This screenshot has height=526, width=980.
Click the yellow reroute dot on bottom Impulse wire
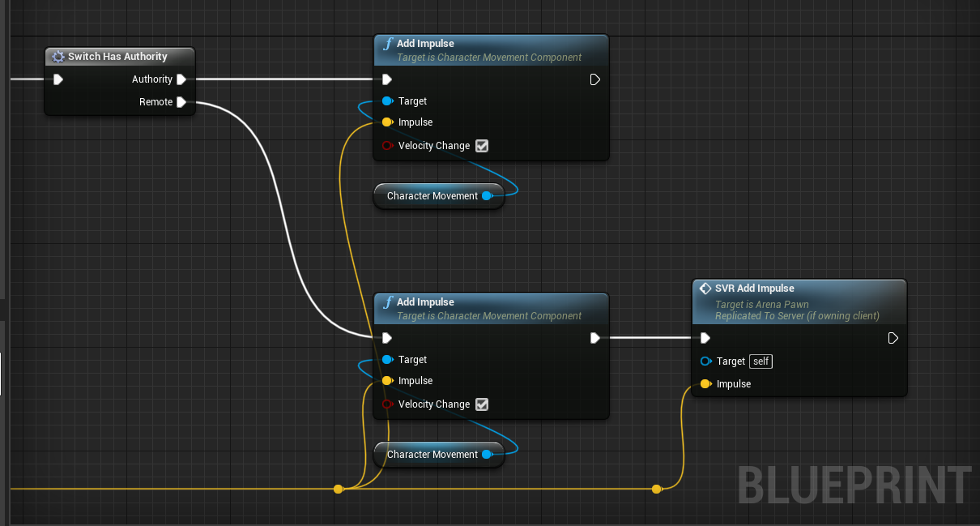tap(338, 489)
